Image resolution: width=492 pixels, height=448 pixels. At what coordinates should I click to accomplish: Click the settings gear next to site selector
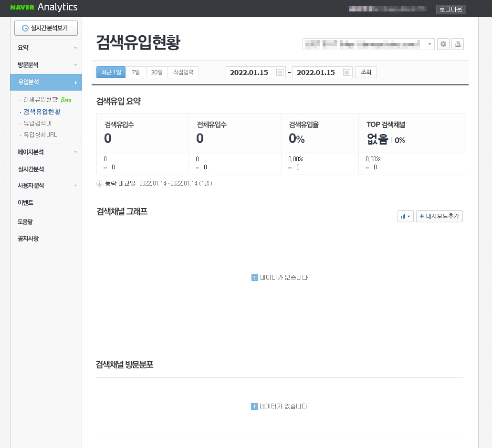[x=443, y=44]
